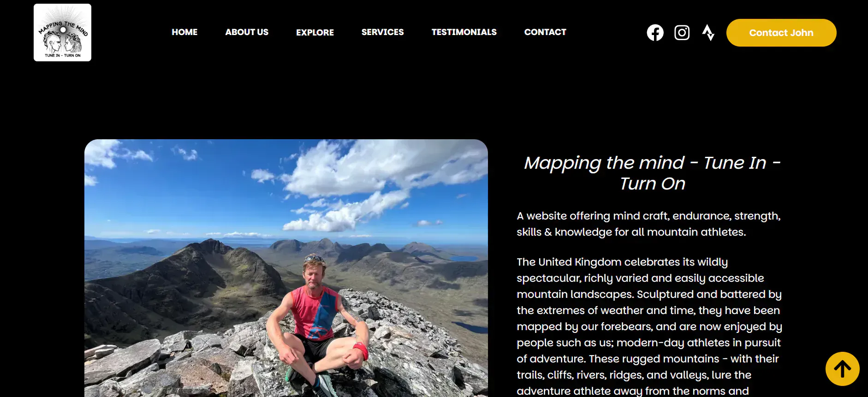The height and width of the screenshot is (397, 868).
Task: Go to the Home menu item
Action: (184, 32)
